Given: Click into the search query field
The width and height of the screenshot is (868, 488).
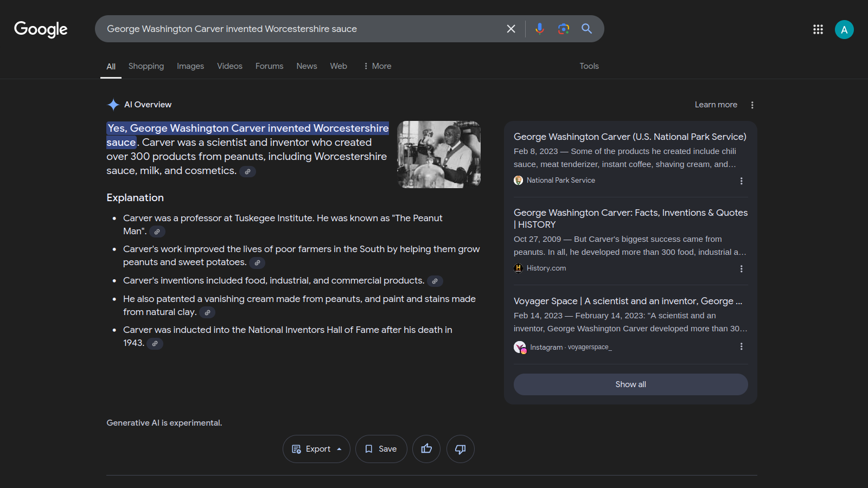Looking at the screenshot, I should click(298, 29).
